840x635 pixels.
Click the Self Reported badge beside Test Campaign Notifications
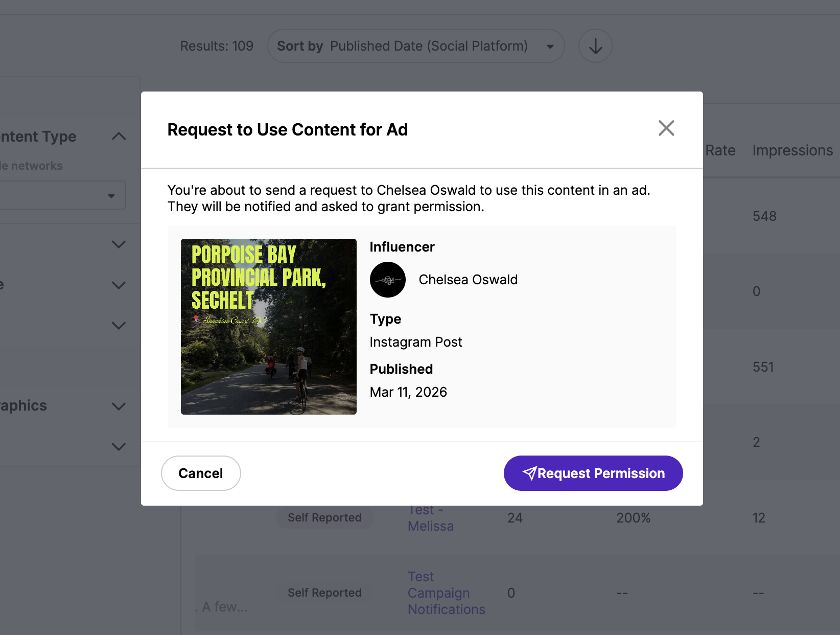pos(324,593)
